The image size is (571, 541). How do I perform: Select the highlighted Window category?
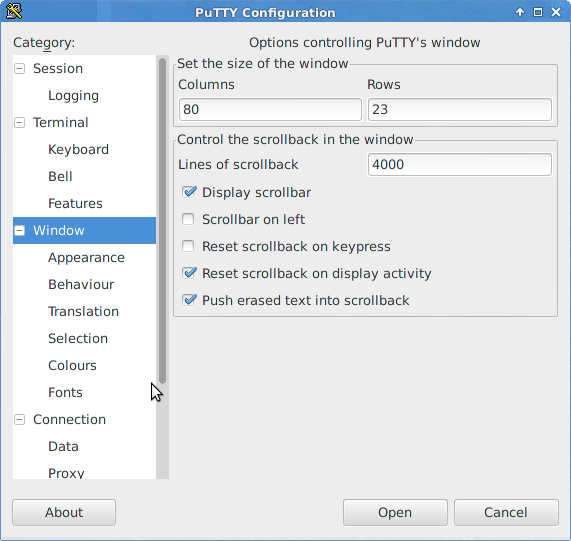coord(84,230)
